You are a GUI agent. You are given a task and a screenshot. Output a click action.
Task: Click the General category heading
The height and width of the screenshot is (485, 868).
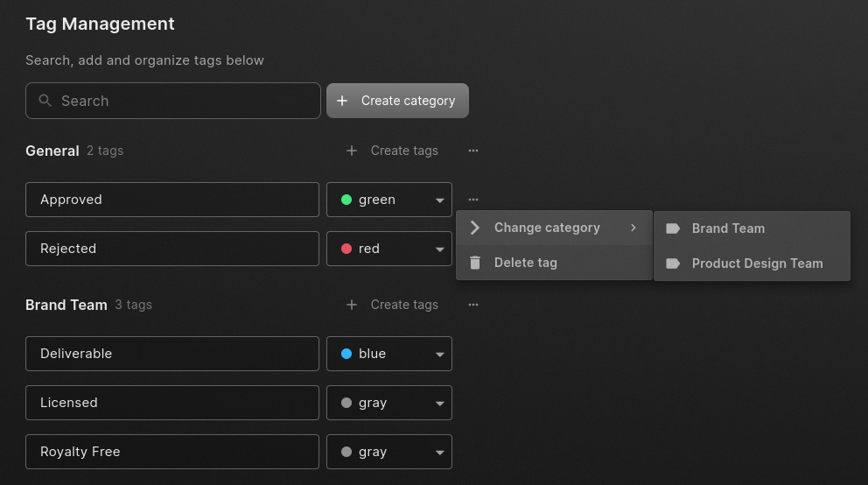click(x=52, y=151)
